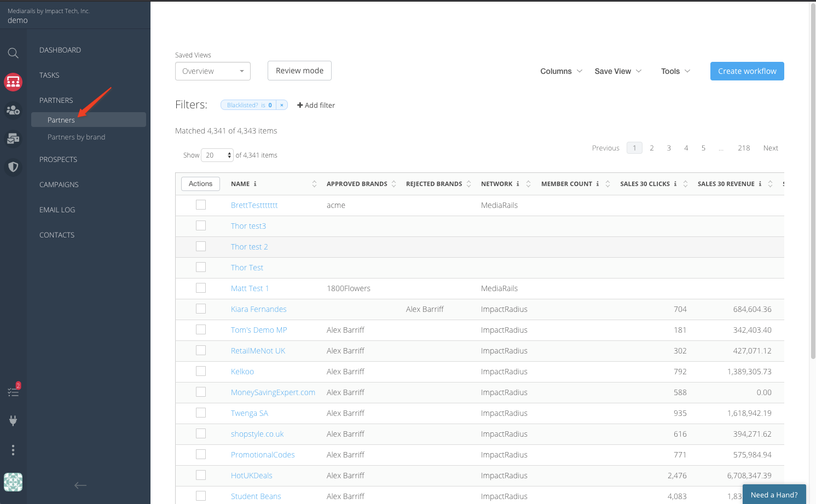This screenshot has width=816, height=504.
Task: Open the Show items per page selector
Action: [x=217, y=155]
